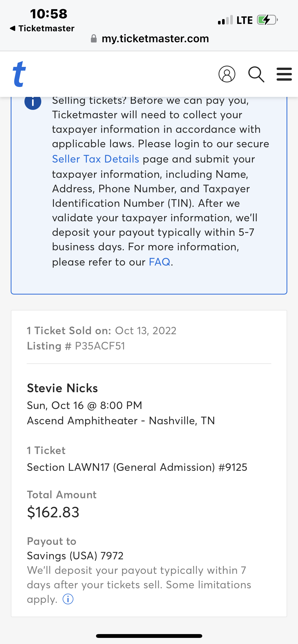Tap the Savings (USA) 7972 payout account
This screenshot has width=298, height=644.
[x=75, y=556]
